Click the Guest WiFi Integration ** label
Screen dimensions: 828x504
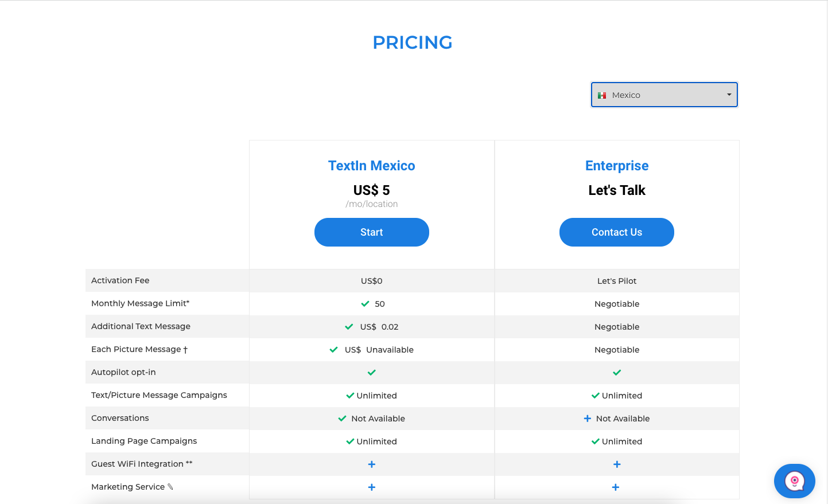[142, 464]
